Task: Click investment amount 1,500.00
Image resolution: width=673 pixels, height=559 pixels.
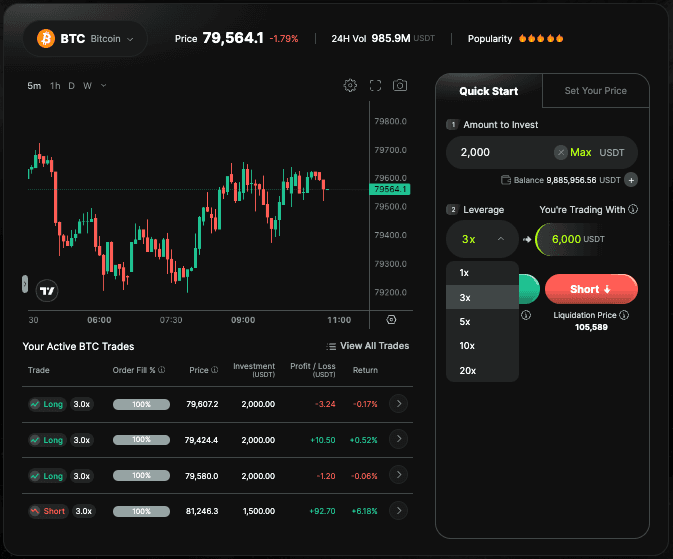Action: [x=259, y=511]
